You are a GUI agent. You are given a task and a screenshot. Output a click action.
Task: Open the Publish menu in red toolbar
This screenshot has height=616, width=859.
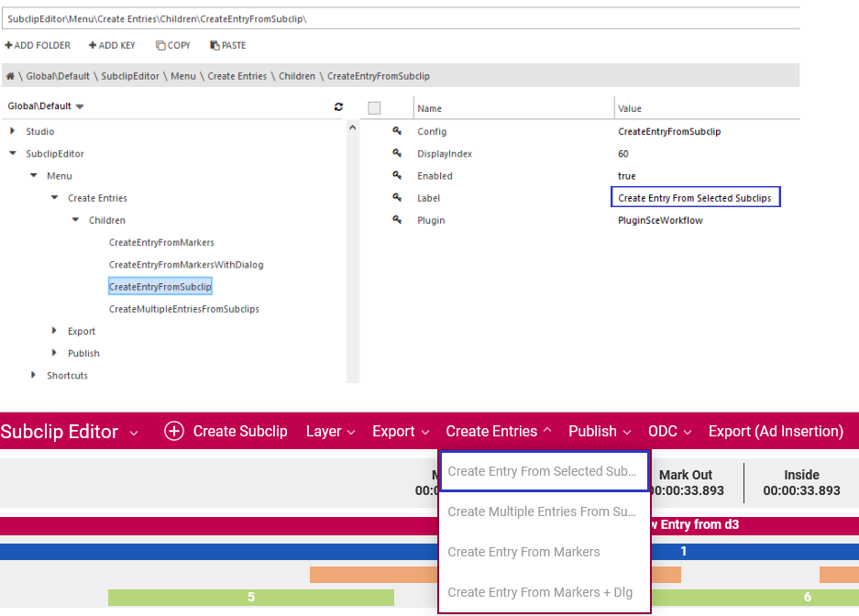(599, 432)
